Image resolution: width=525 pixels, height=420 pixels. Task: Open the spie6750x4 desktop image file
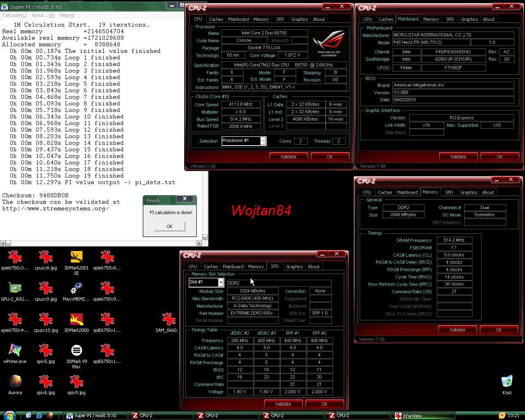15,323
